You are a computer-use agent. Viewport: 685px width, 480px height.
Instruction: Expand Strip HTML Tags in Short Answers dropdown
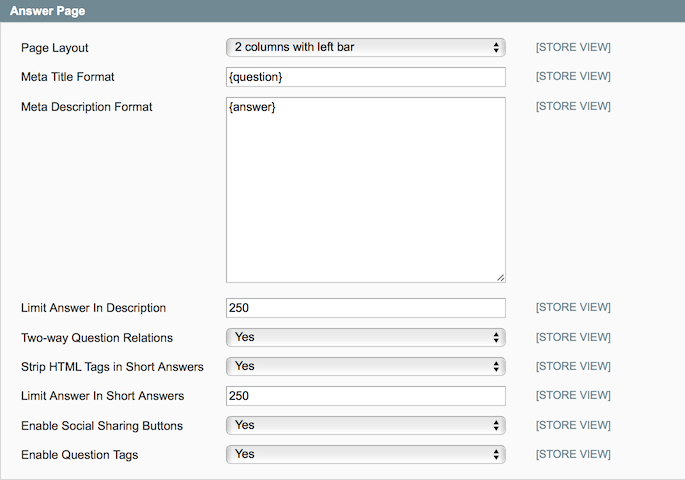coord(365,366)
